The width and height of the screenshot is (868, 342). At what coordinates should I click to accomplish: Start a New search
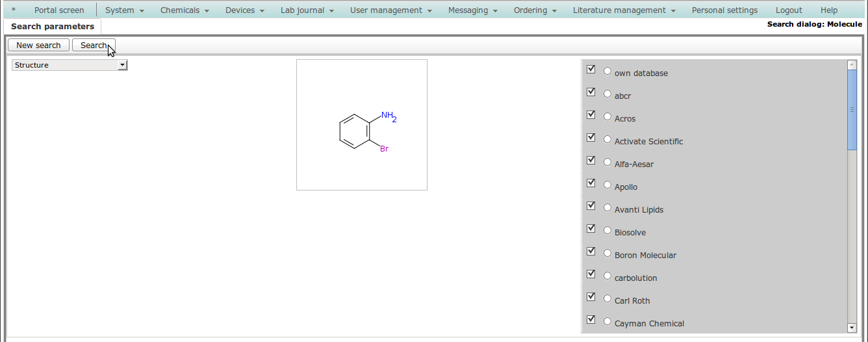coord(38,45)
